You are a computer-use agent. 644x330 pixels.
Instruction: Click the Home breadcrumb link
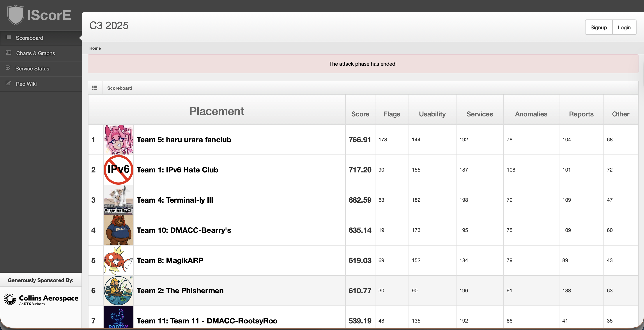click(95, 48)
